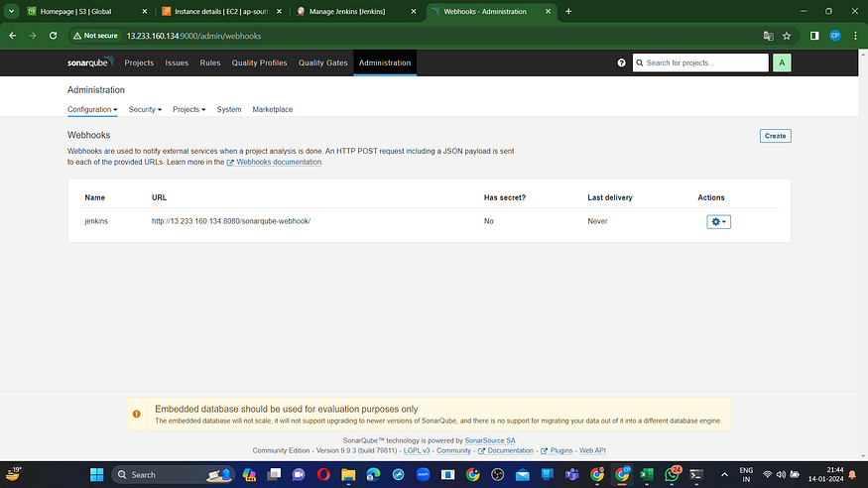This screenshot has height=488, width=868.
Task: Click the browser address bar URL
Action: [x=193, y=36]
